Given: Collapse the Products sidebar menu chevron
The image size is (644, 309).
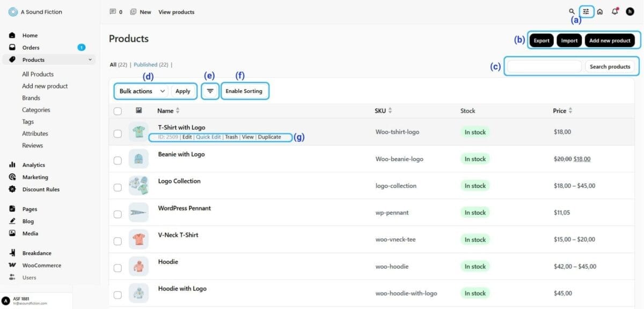Looking at the screenshot, I should coord(90,60).
